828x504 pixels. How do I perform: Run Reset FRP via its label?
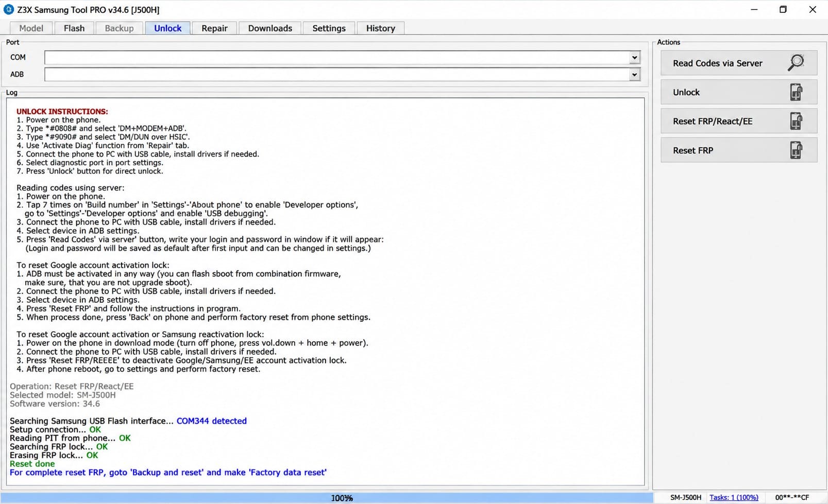pyautogui.click(x=693, y=150)
